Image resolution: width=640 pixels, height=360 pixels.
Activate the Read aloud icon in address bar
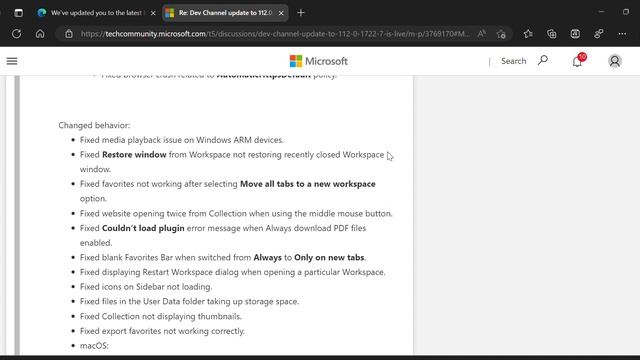482,34
